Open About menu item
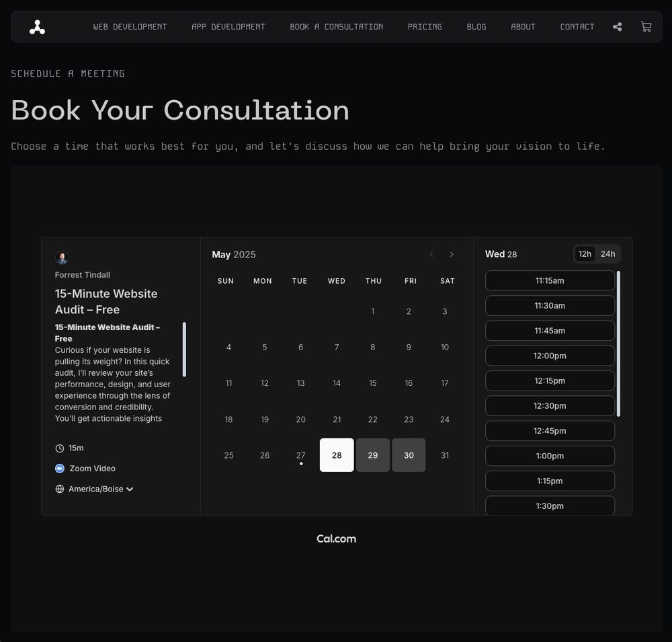 coord(523,27)
